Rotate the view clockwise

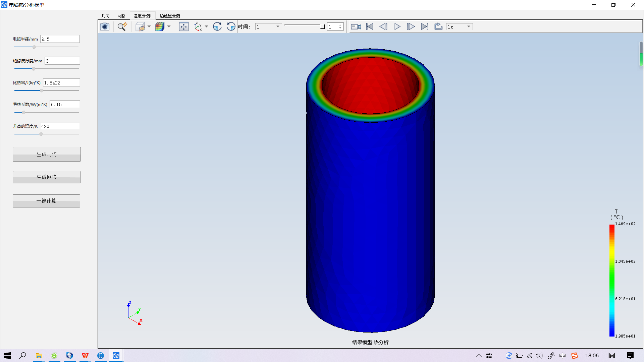coord(217,26)
